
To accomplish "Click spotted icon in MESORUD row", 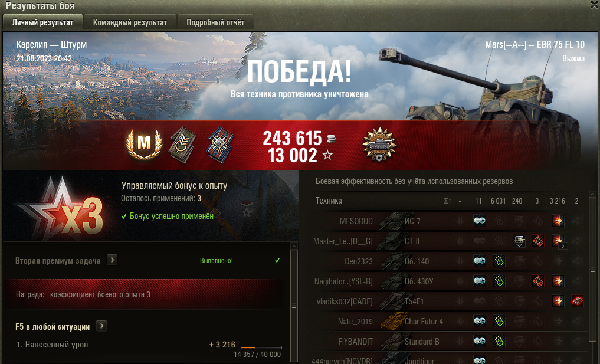I will pos(480,221).
